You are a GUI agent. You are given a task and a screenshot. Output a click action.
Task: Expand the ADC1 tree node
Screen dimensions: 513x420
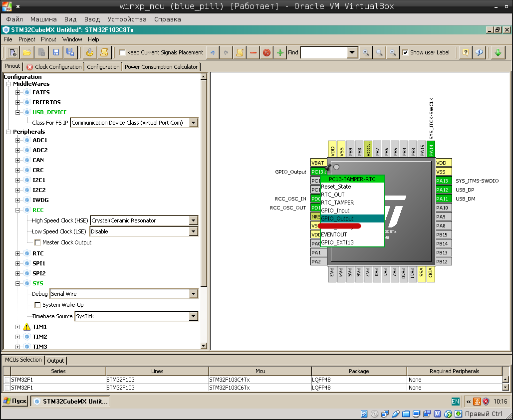pyautogui.click(x=18, y=140)
